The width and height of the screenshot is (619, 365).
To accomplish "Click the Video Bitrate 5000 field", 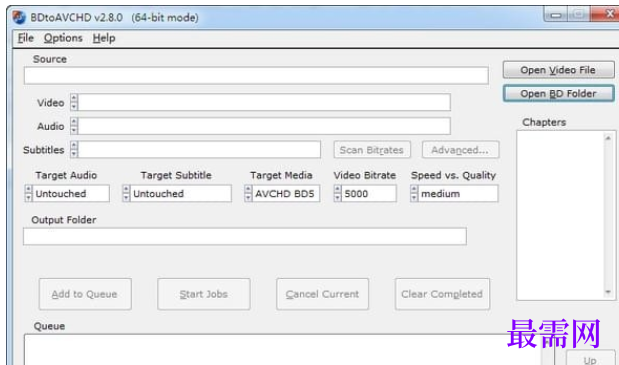I will (x=369, y=193).
